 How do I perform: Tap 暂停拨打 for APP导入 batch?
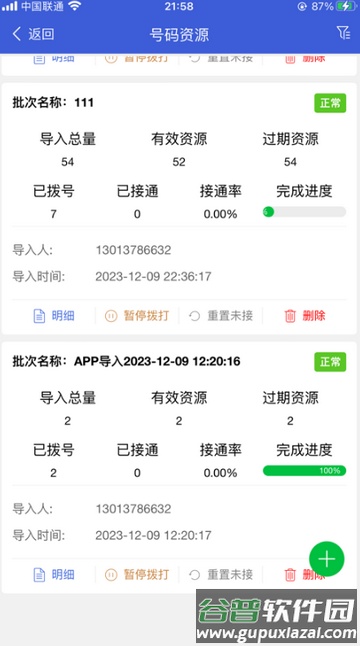137,574
